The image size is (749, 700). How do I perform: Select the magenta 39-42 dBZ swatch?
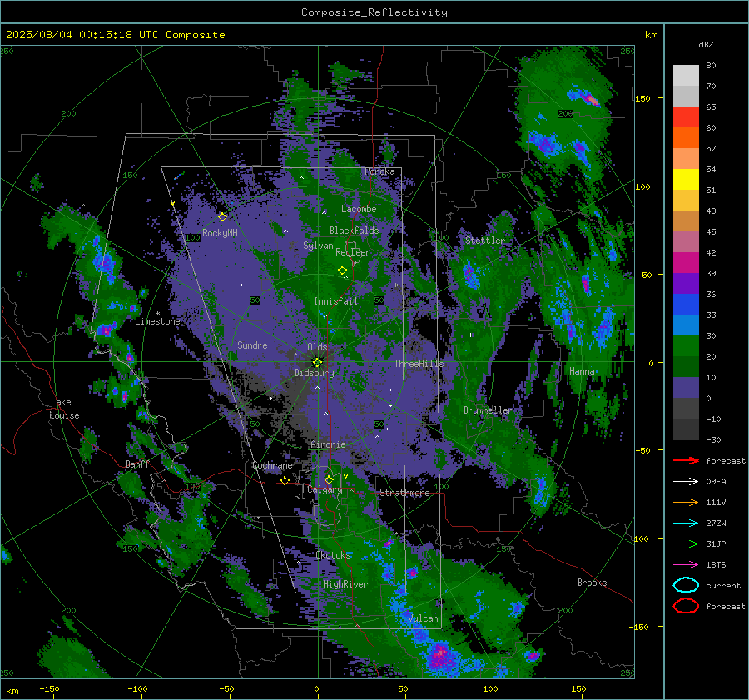pos(686,263)
